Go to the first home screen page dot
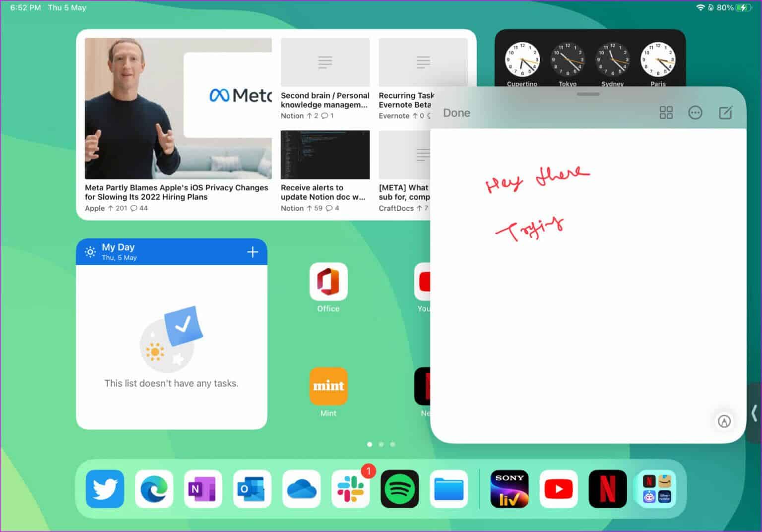This screenshot has height=532, width=762. 370,444
